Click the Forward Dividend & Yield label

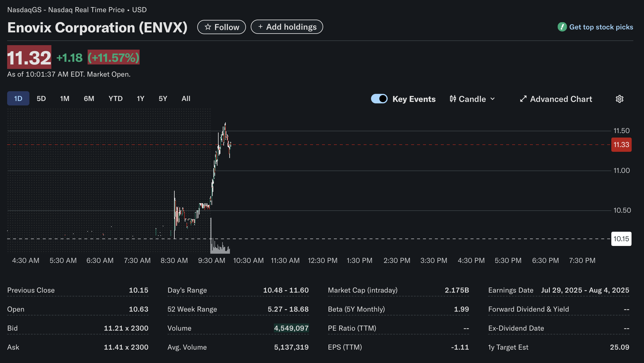[528, 309]
